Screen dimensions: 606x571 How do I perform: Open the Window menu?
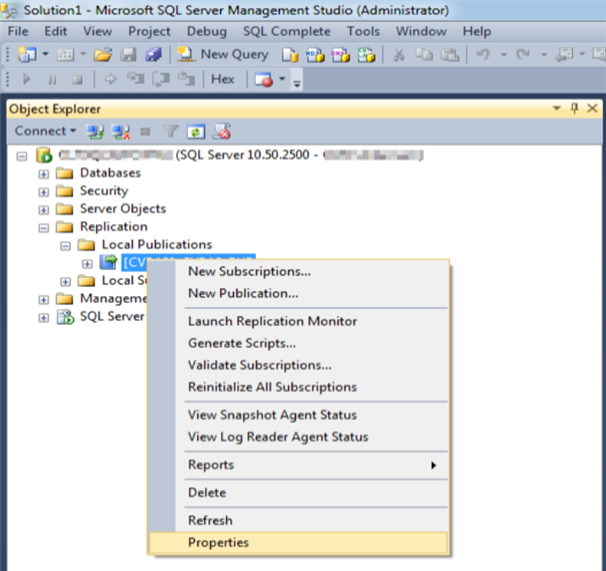(421, 31)
